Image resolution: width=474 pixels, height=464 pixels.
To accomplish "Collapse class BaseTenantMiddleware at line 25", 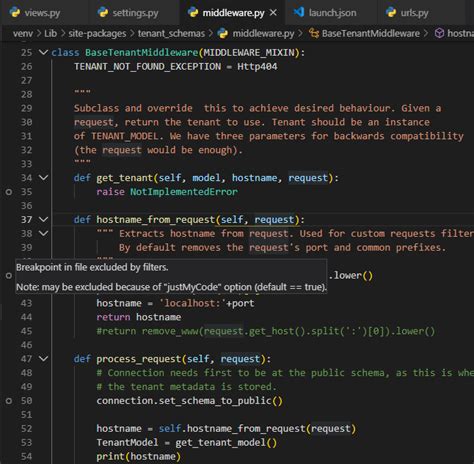I will pyautogui.click(x=43, y=52).
